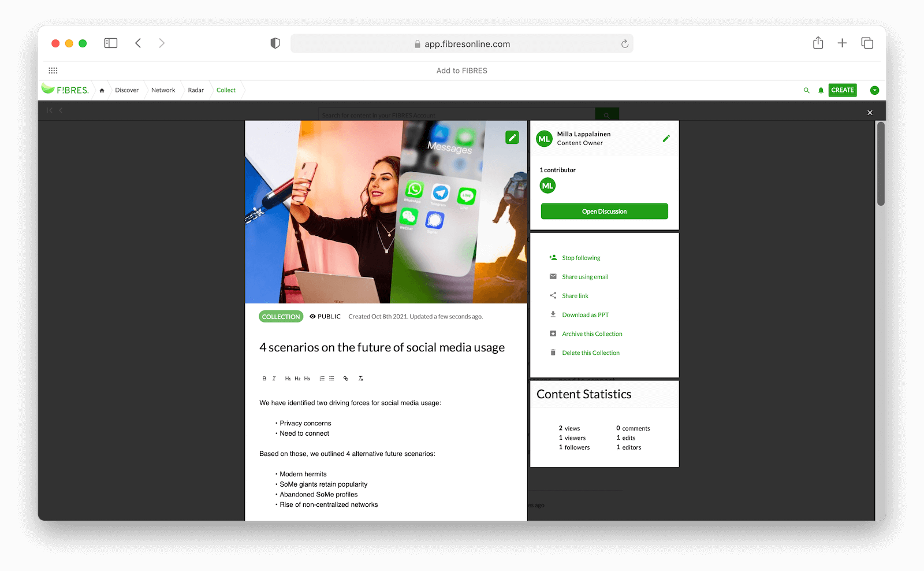Image resolution: width=924 pixels, height=571 pixels.
Task: Edit content owner with pencil icon
Action: point(666,139)
